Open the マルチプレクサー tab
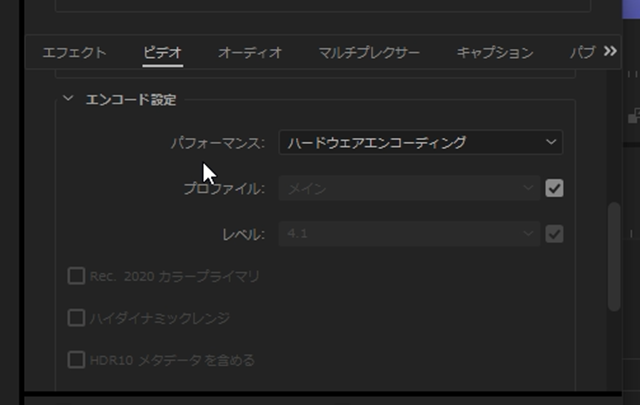 tap(369, 53)
